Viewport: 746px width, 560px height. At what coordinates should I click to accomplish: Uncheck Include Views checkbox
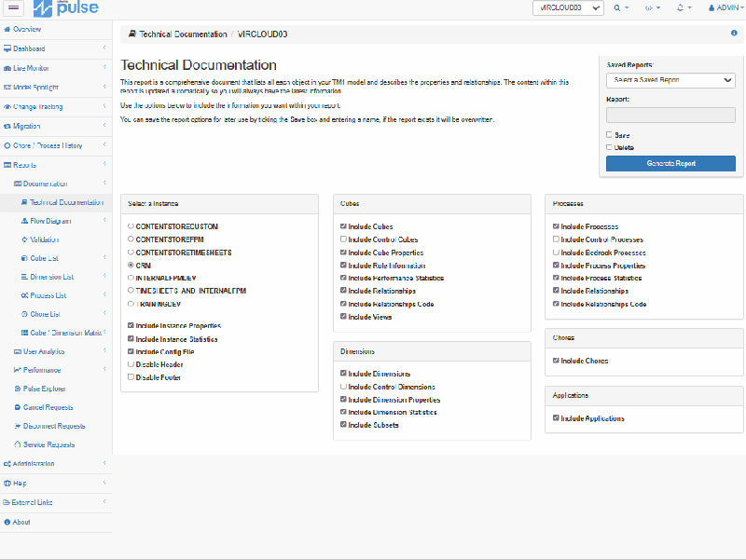point(343,316)
